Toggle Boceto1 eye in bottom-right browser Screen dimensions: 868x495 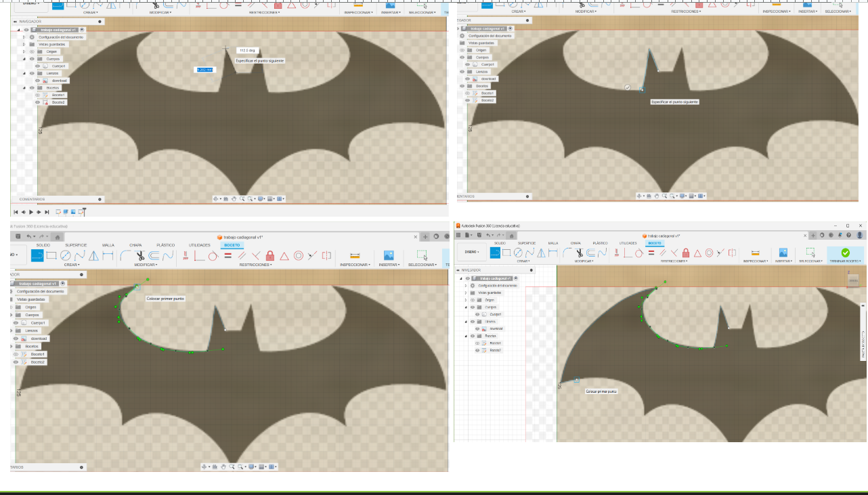477,343
